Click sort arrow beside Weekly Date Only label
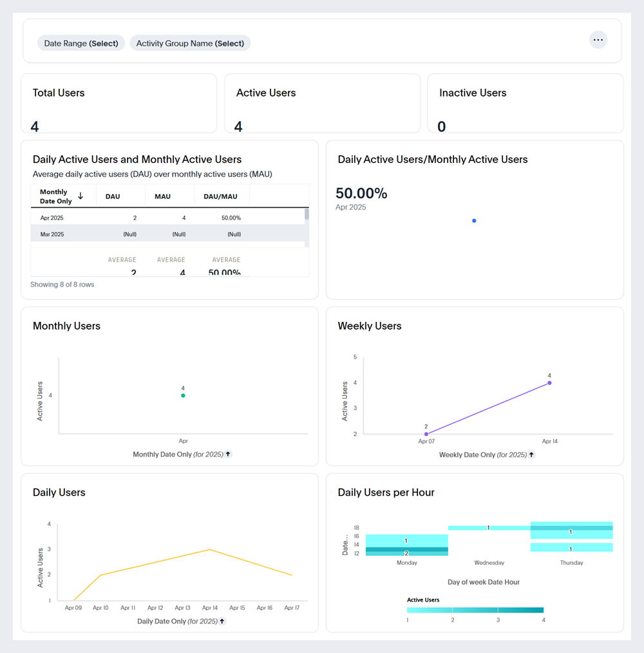Viewport: 644px width, 653px height. (x=531, y=455)
